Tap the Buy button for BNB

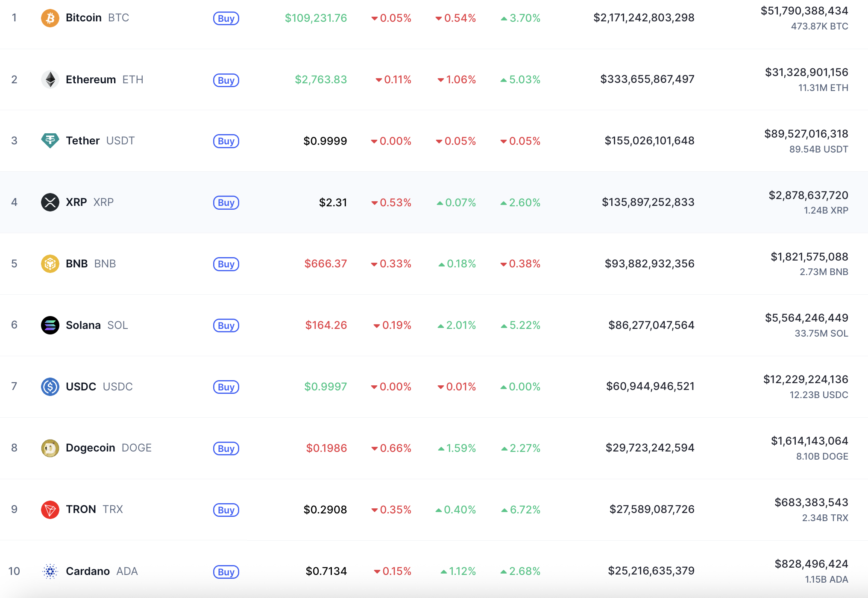[226, 264]
